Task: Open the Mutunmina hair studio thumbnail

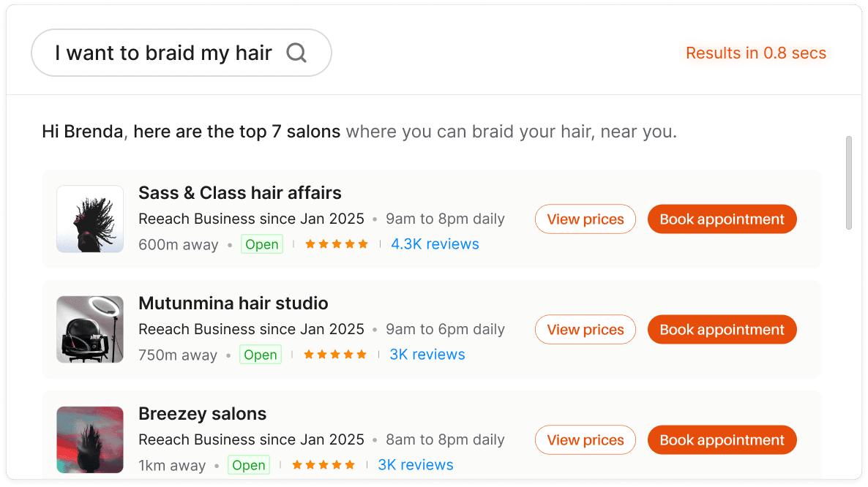Action: click(89, 329)
